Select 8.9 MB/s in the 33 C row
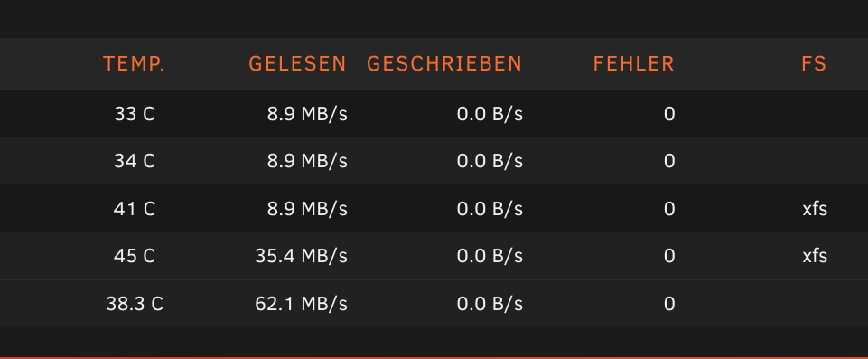Image resolution: width=868 pixels, height=359 pixels. pos(307,114)
